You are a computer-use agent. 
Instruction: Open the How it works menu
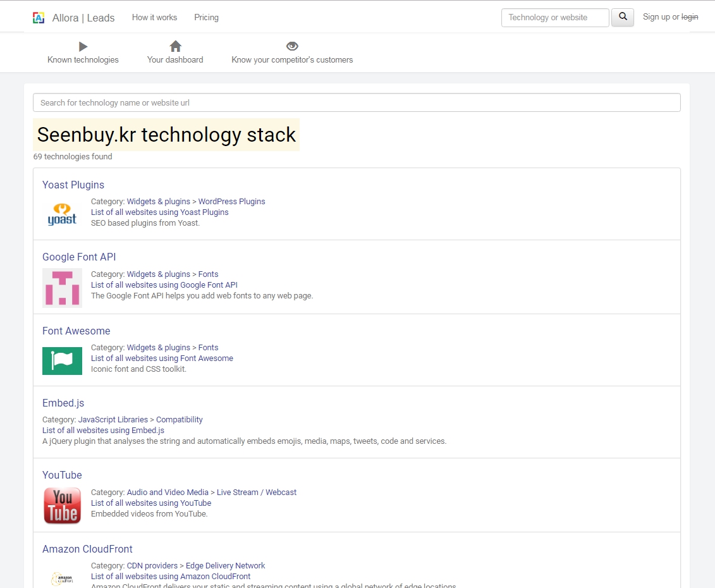point(154,18)
